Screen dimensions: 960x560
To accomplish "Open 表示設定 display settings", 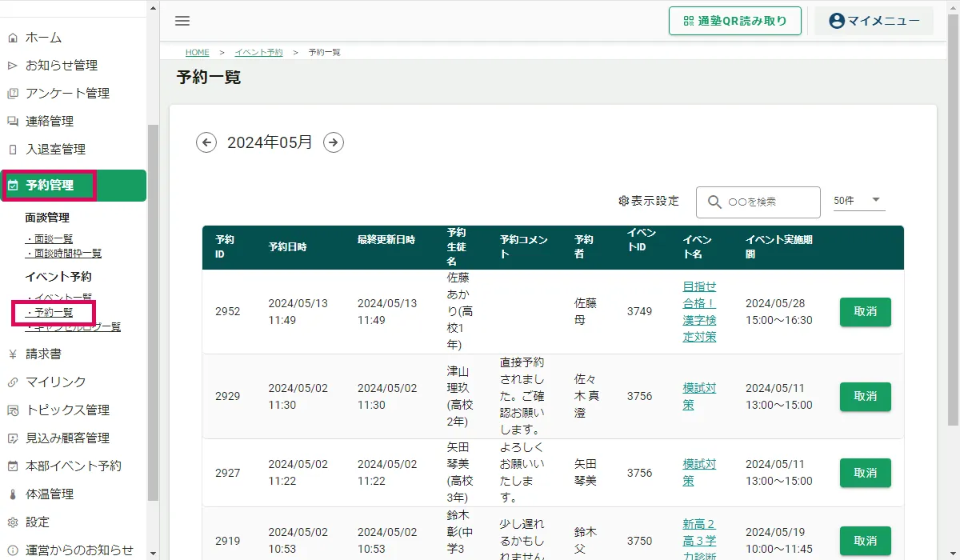I will click(649, 201).
